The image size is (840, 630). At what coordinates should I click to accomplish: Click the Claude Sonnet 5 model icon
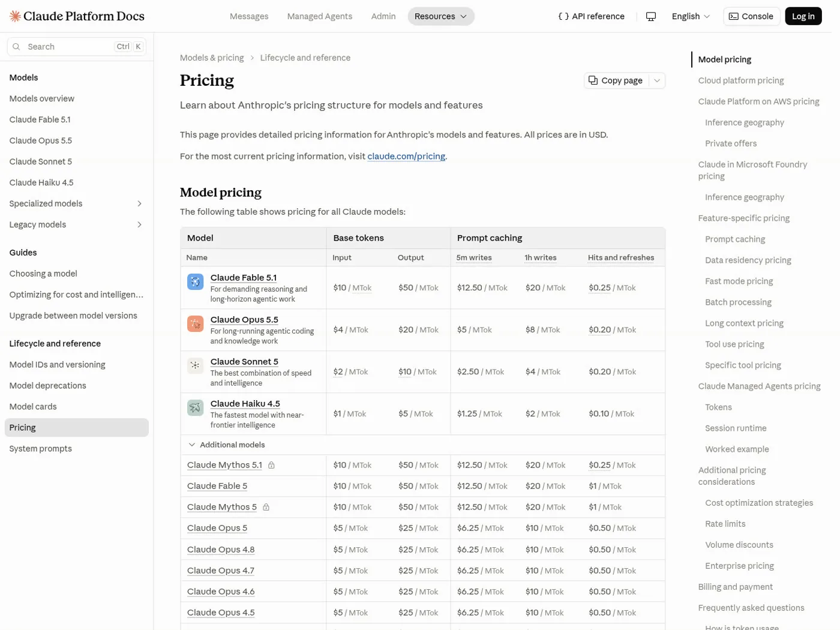[195, 365]
